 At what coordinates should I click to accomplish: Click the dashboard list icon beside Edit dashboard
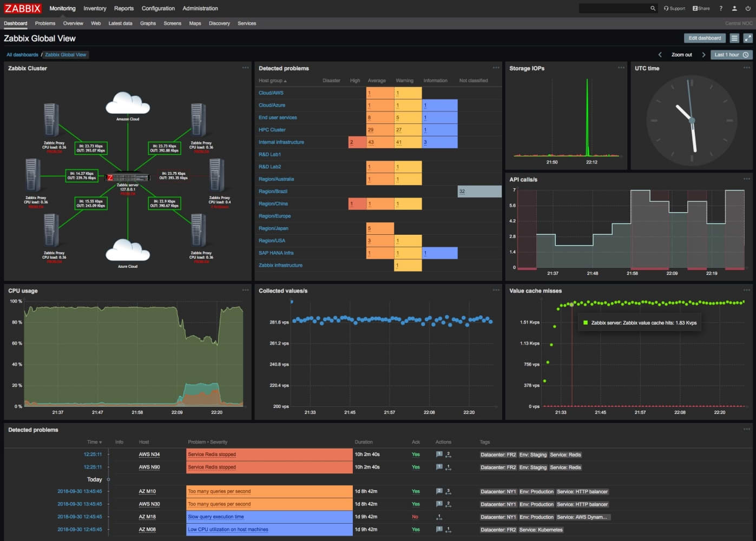(734, 38)
